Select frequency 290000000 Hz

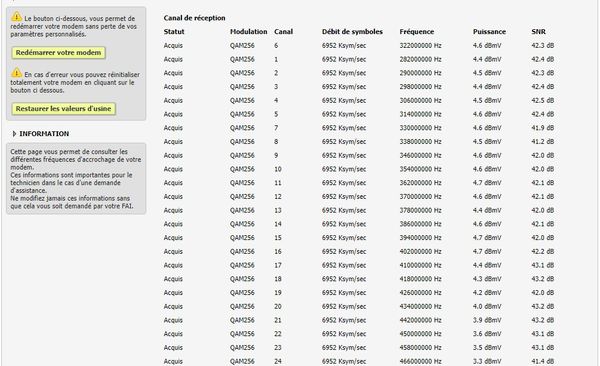(x=421, y=73)
